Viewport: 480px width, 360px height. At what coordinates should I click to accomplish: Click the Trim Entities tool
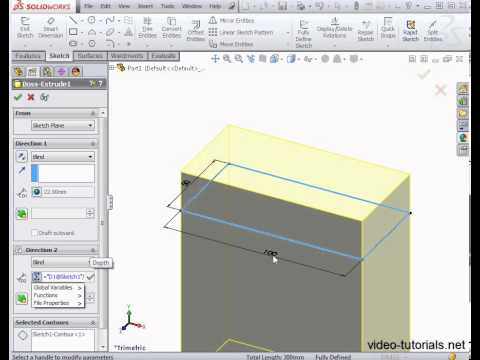pos(147,28)
